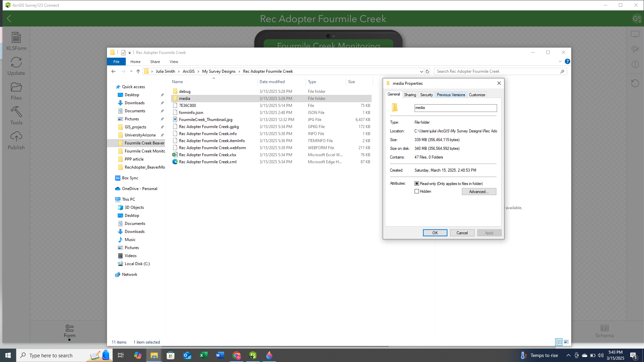This screenshot has height=362, width=644.
Task: Refresh the Explorer folder view
Action: pos(427,71)
